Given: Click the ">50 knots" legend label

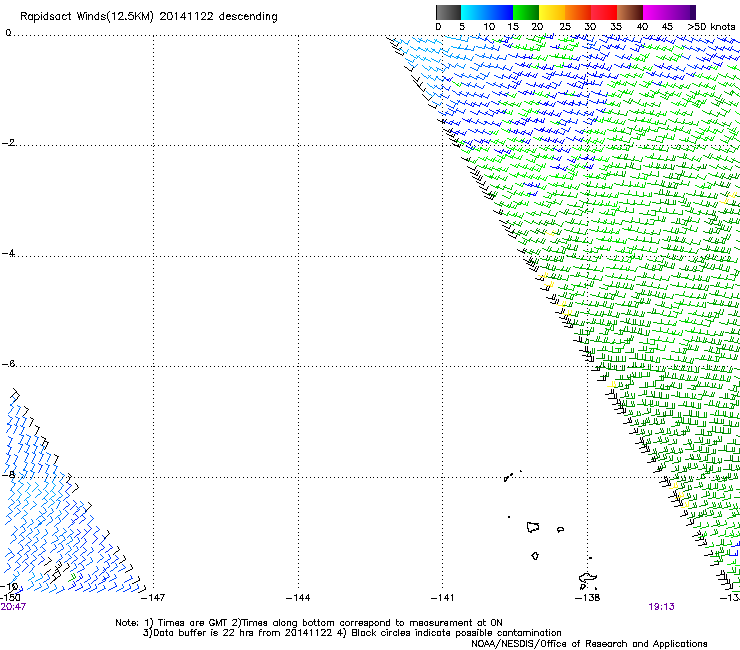Looking at the screenshot, I should 711,27.
